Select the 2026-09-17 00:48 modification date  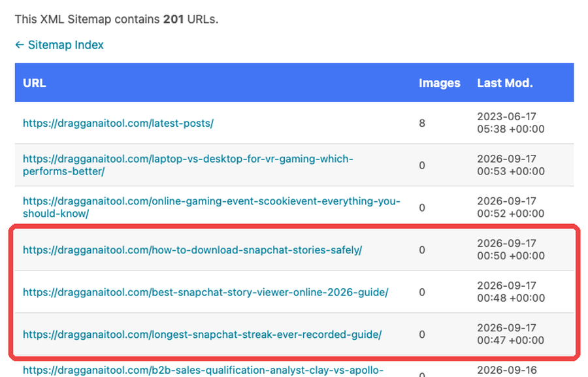(511, 292)
